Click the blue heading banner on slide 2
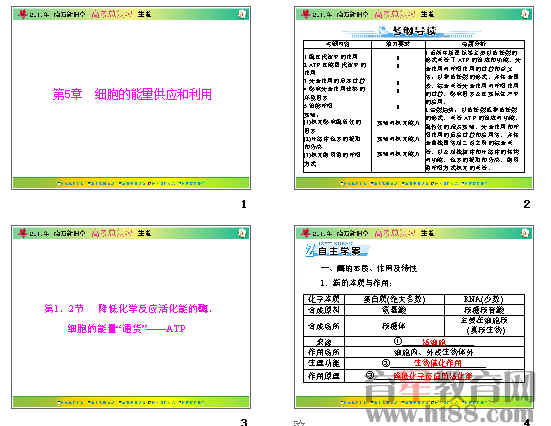Screen dimensions: 551x426 coord(413,31)
